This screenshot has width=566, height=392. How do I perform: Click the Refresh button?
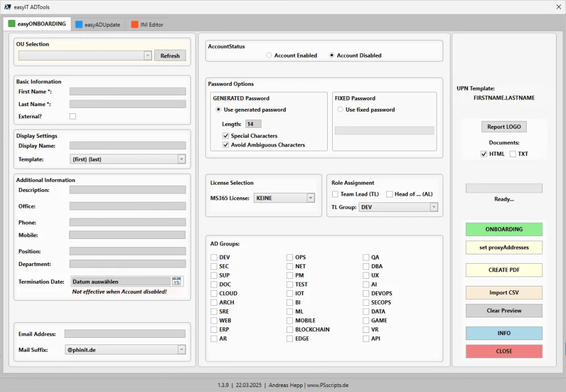(x=170, y=55)
